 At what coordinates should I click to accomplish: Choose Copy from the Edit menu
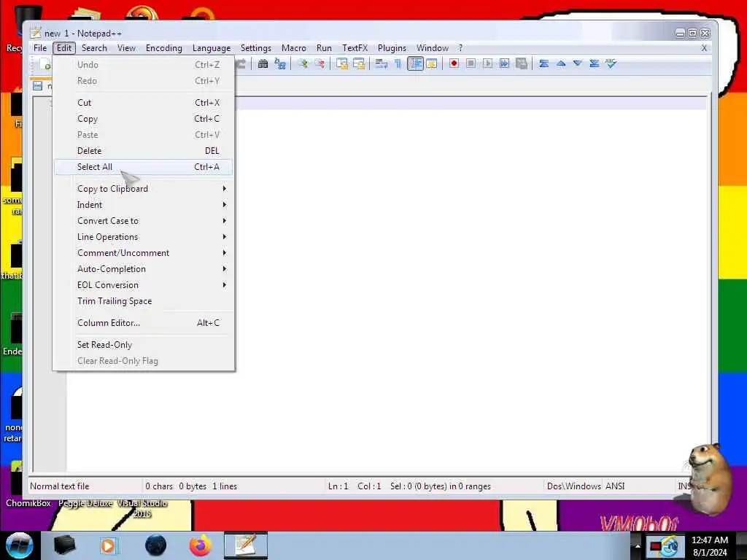(144, 119)
